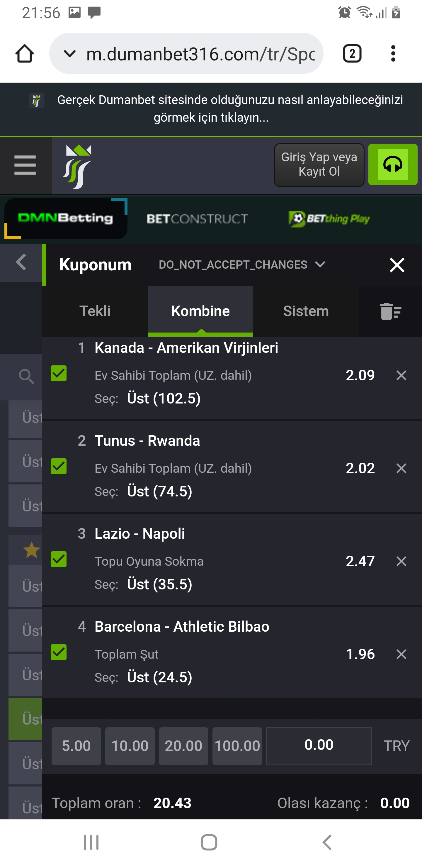Screen dimensions: 422x868
Task: Uncheck the Tunus - Rwanda selection
Action: (59, 466)
